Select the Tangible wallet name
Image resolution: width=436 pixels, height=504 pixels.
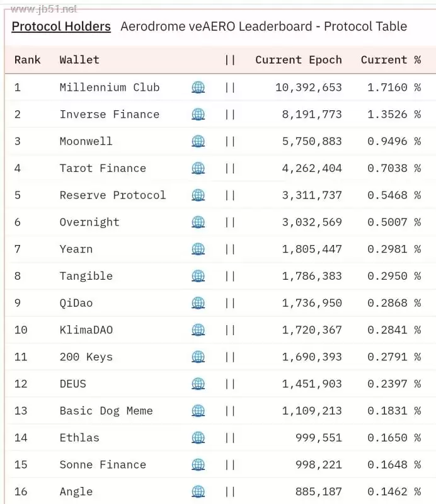(86, 276)
